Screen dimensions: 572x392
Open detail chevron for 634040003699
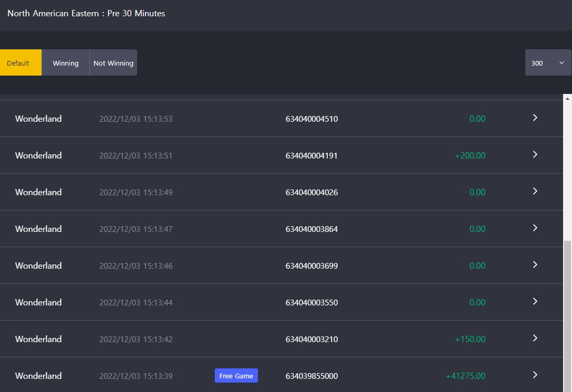click(535, 265)
